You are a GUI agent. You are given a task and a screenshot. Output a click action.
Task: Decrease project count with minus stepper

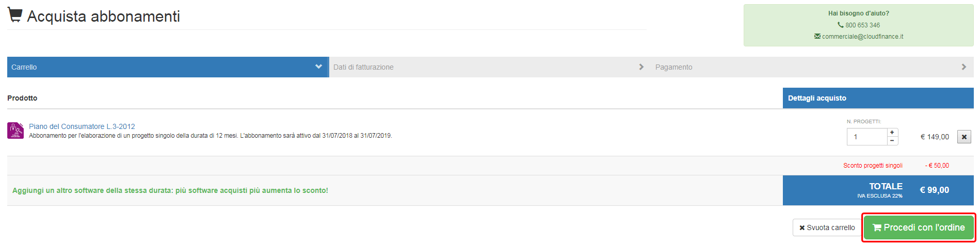(892, 141)
